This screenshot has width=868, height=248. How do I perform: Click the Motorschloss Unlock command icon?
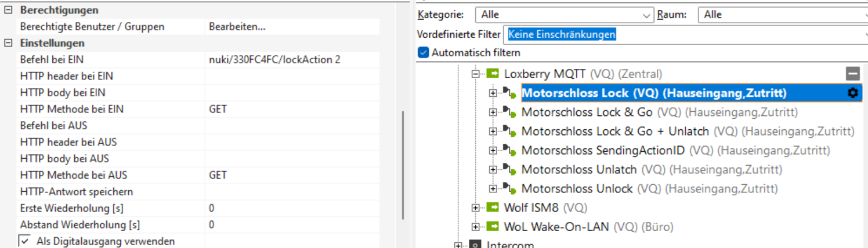click(509, 189)
